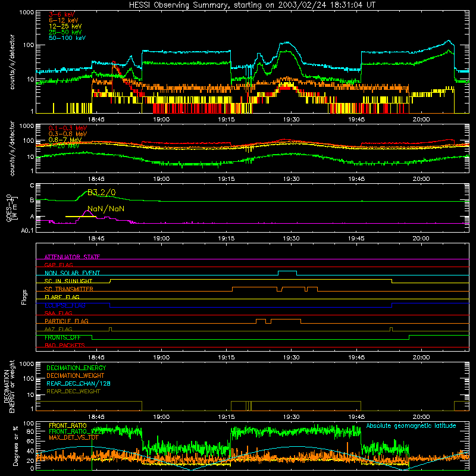This screenshot has height=476, width=476.
Task: Click the NaN/NaN annotation in the GOES panel
Action: (106, 209)
